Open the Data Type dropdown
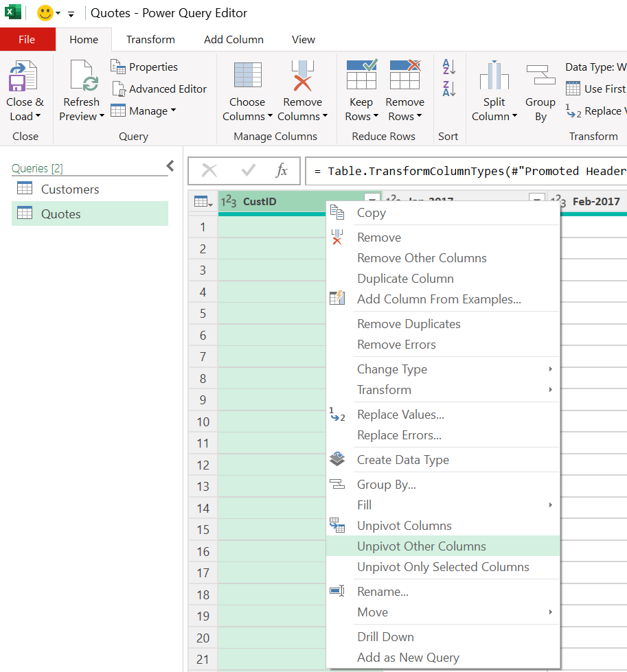627x672 pixels. coord(596,67)
